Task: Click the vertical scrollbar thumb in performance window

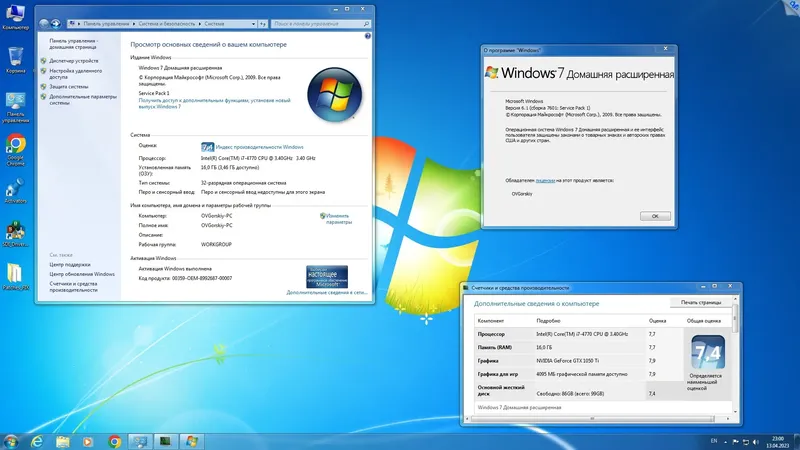Action: [735, 318]
